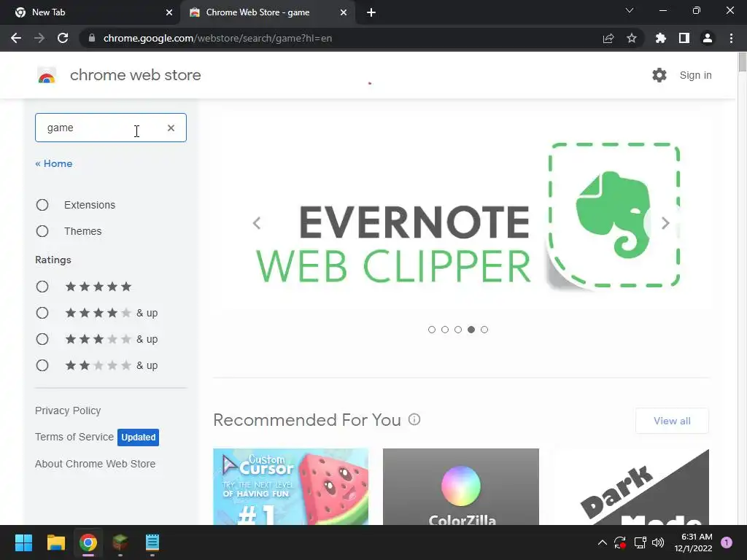Click Chrome icon in taskbar

[88, 542]
